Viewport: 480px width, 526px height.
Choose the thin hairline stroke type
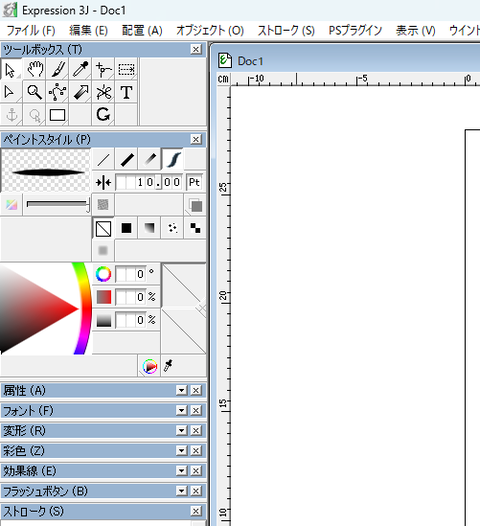(x=103, y=160)
